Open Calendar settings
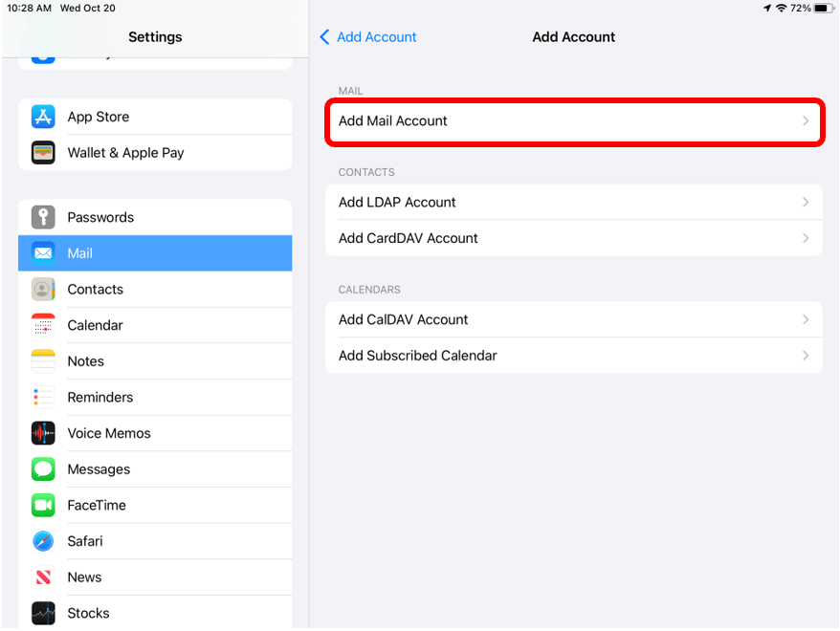Viewport: 840px width, 631px height. 155,325
